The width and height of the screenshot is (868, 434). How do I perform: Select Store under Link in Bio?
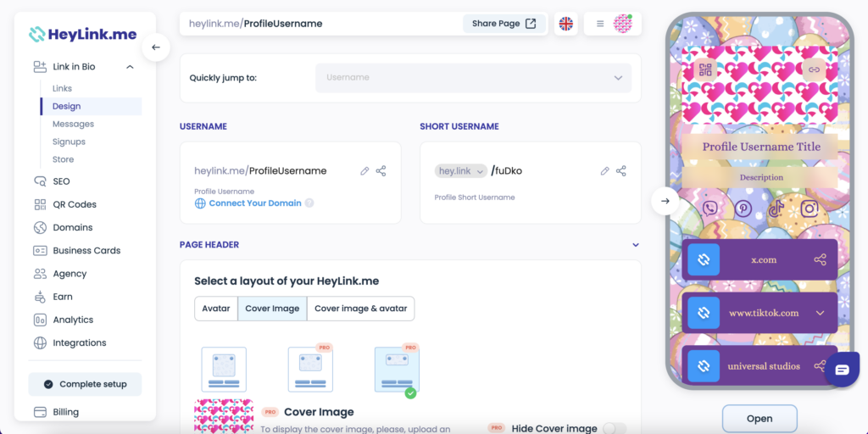pyautogui.click(x=63, y=159)
